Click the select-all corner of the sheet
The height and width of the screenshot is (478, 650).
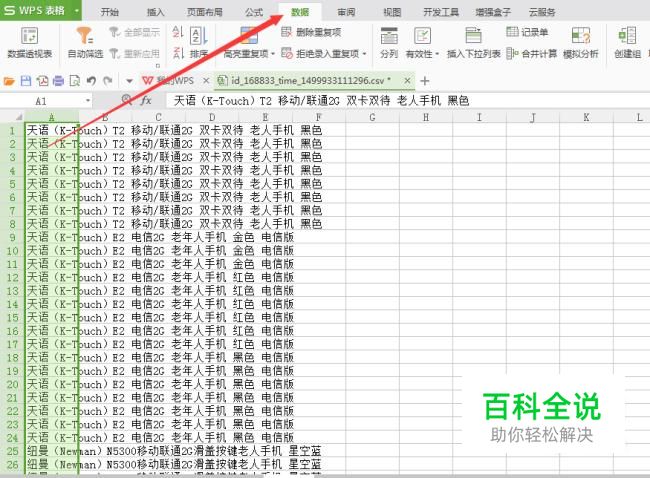click(x=12, y=117)
